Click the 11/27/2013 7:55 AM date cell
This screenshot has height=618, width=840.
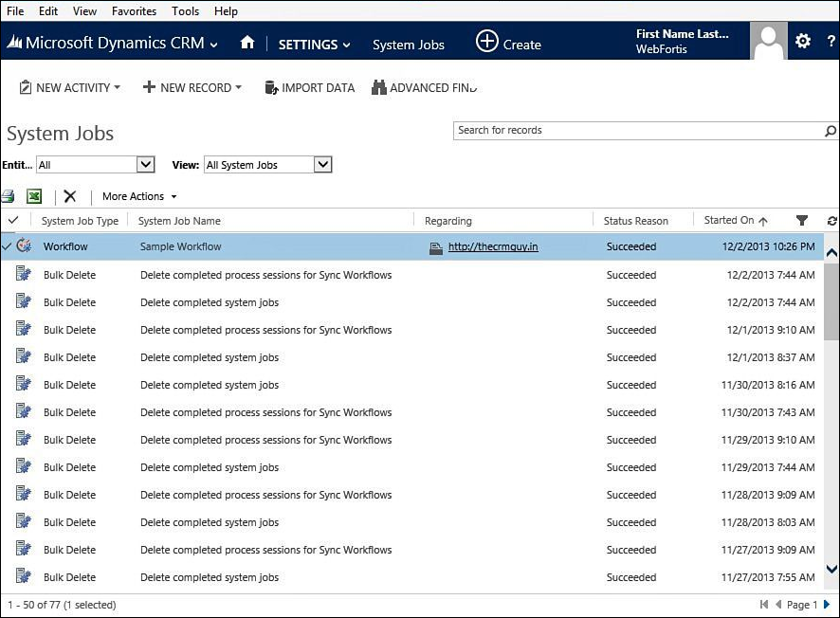(768, 577)
